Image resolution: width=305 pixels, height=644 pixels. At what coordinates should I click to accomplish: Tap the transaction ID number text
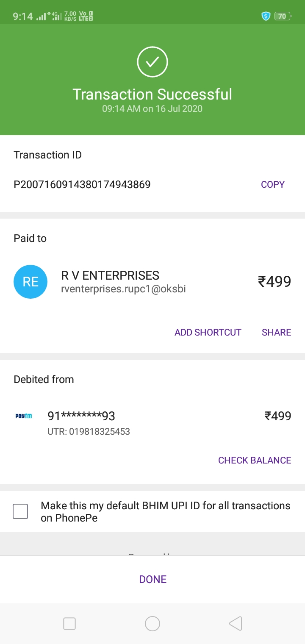point(82,184)
